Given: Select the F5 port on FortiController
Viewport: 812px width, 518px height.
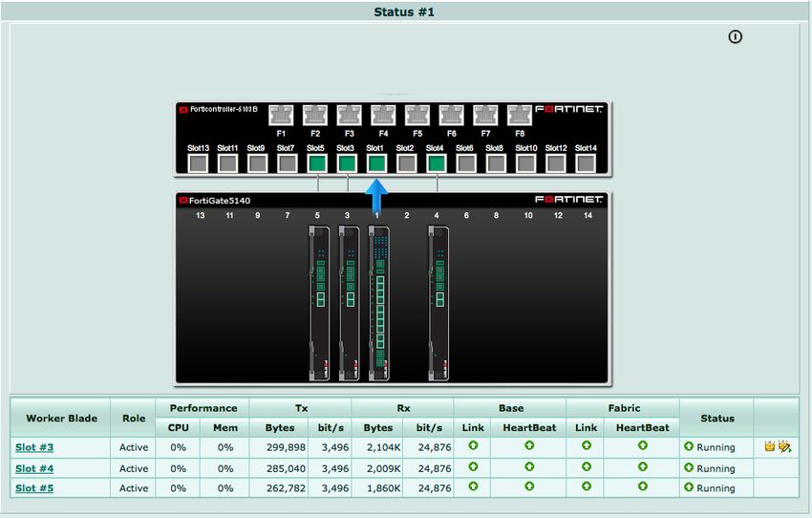Looking at the screenshot, I should 417,115.
